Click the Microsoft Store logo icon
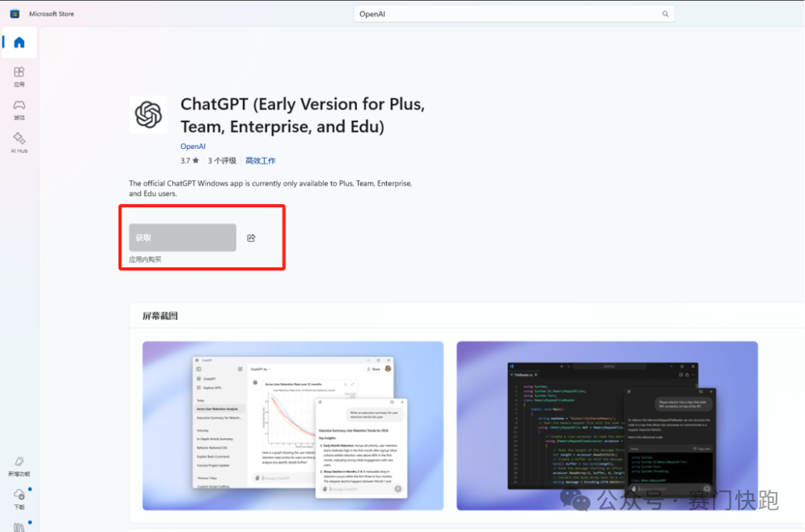The height and width of the screenshot is (532, 805). tap(14, 14)
